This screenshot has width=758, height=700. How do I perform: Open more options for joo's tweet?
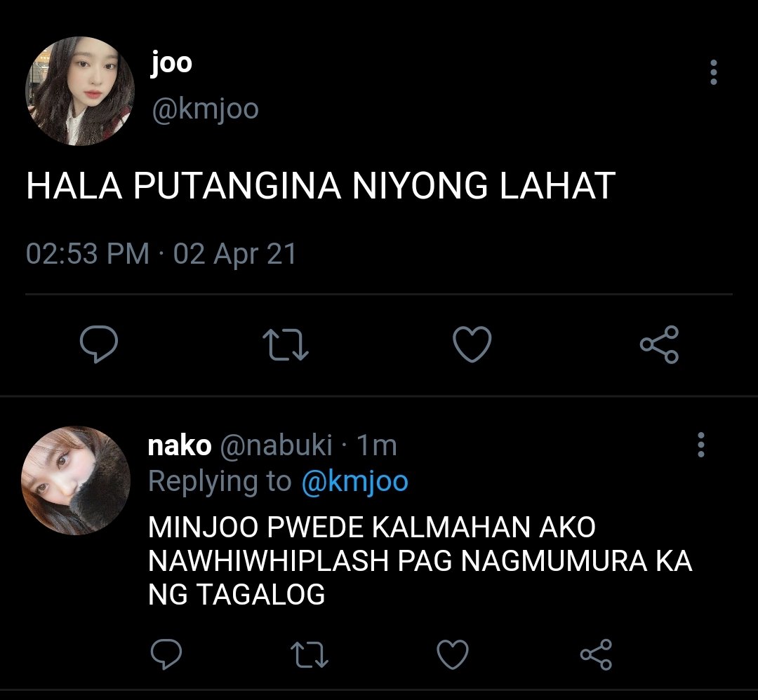tap(714, 72)
